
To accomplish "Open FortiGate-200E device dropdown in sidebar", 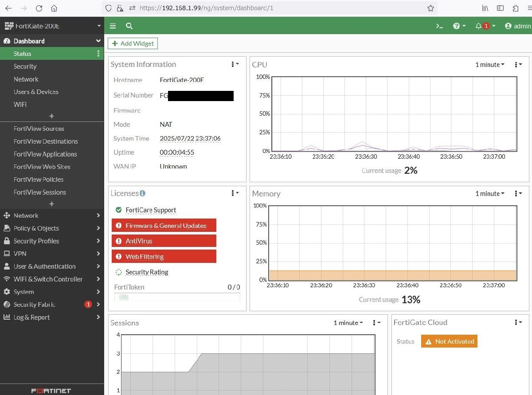I will tap(52, 26).
